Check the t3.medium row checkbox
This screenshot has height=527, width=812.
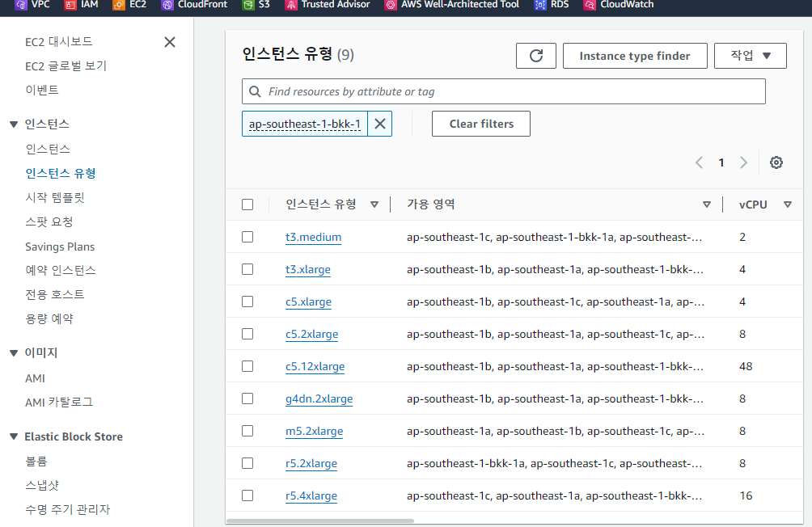point(247,237)
